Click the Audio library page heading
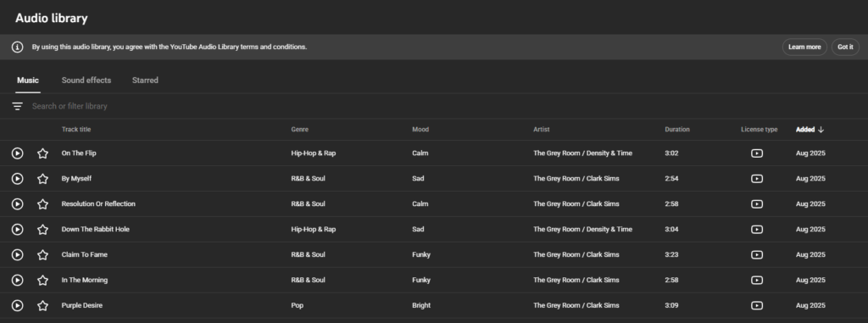 coord(52,19)
